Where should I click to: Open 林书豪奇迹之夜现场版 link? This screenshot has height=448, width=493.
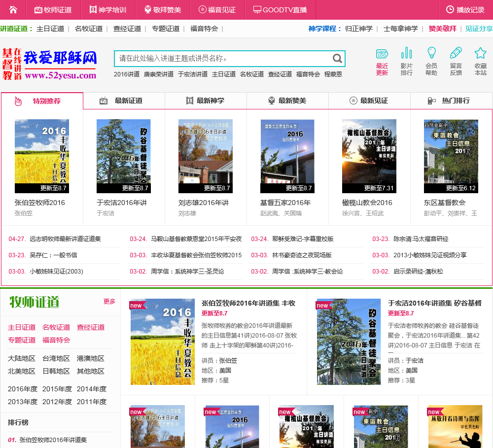tap(302, 255)
